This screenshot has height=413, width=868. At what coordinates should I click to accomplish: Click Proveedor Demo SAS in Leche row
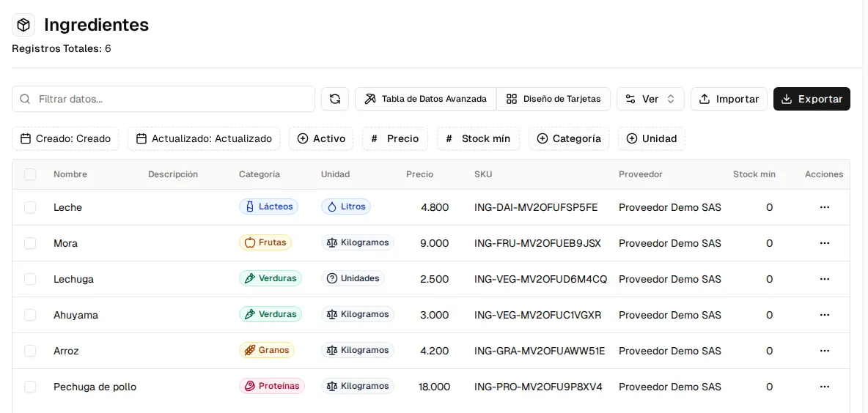point(670,207)
